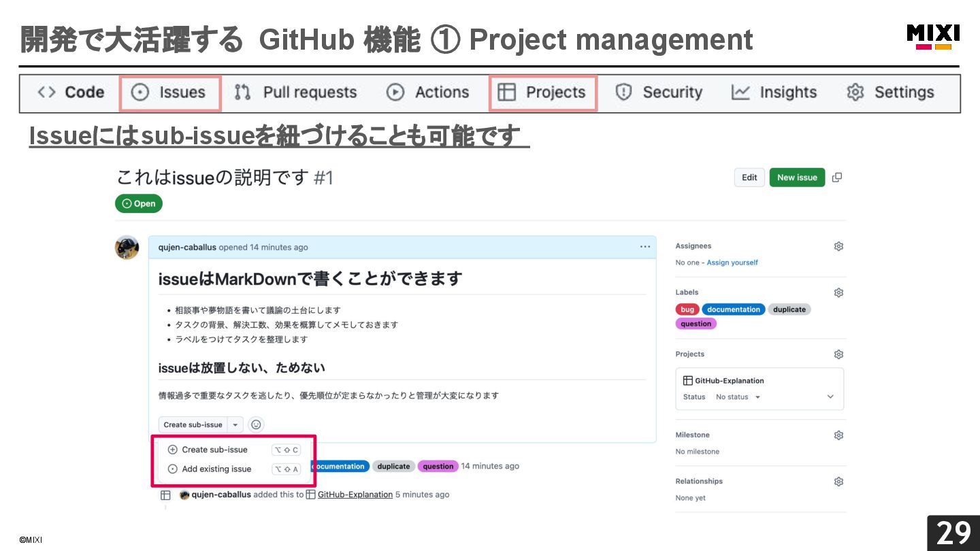The width and height of the screenshot is (980, 551).
Task: Click the Edit button for the issue title
Action: pos(749,178)
